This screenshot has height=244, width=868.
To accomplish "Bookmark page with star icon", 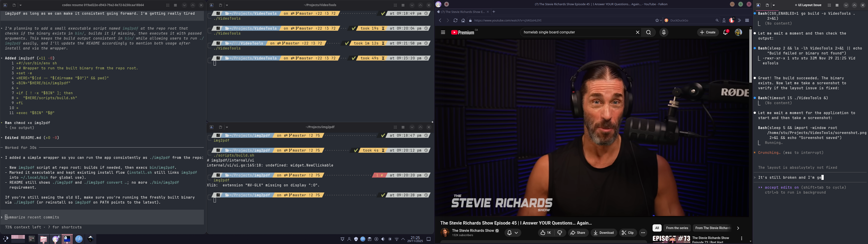I will (x=657, y=21).
